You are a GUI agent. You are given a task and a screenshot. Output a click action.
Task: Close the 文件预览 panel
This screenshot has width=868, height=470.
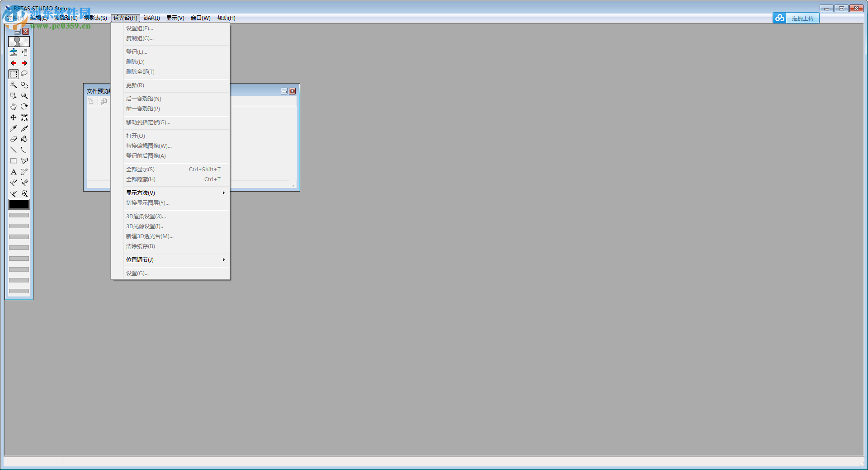292,91
